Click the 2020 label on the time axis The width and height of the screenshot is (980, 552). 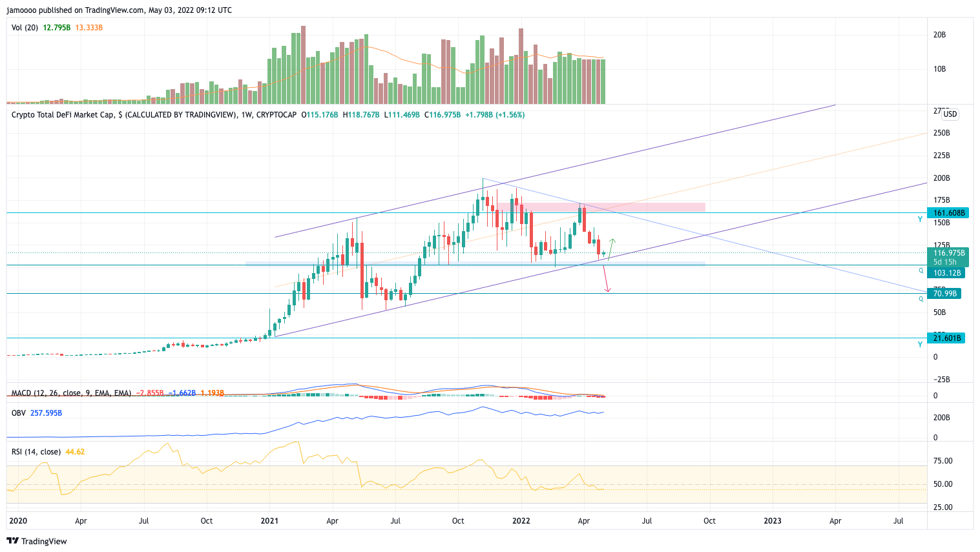point(18,521)
